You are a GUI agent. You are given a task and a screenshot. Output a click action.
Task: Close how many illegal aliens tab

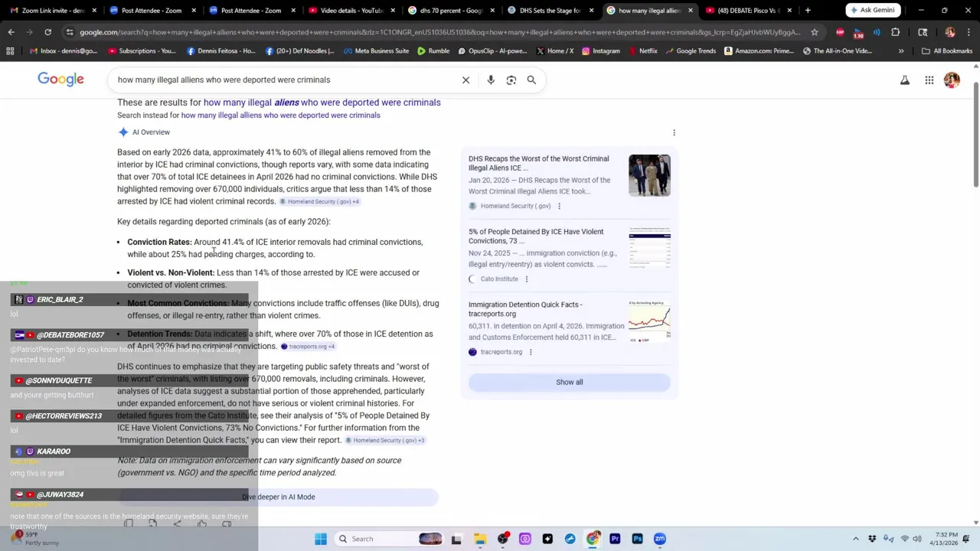click(x=691, y=11)
